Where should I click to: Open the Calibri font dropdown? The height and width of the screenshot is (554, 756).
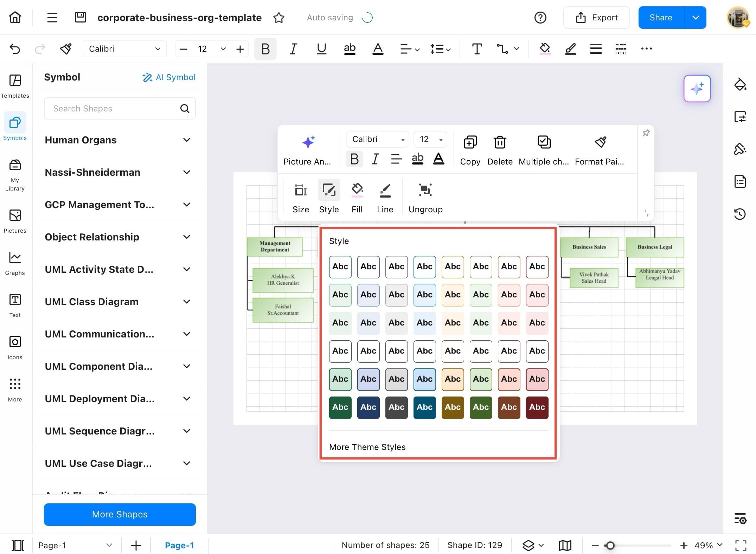[x=124, y=49]
